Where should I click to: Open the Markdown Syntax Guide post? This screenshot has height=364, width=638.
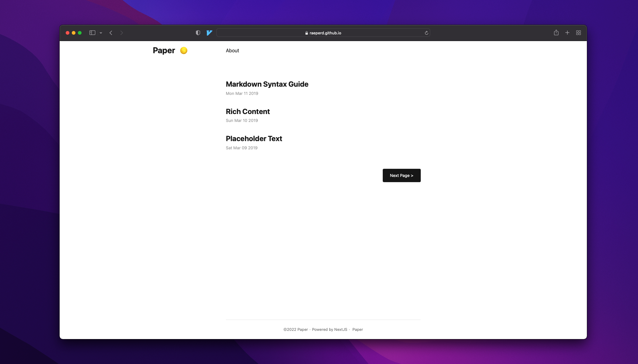pos(267,84)
